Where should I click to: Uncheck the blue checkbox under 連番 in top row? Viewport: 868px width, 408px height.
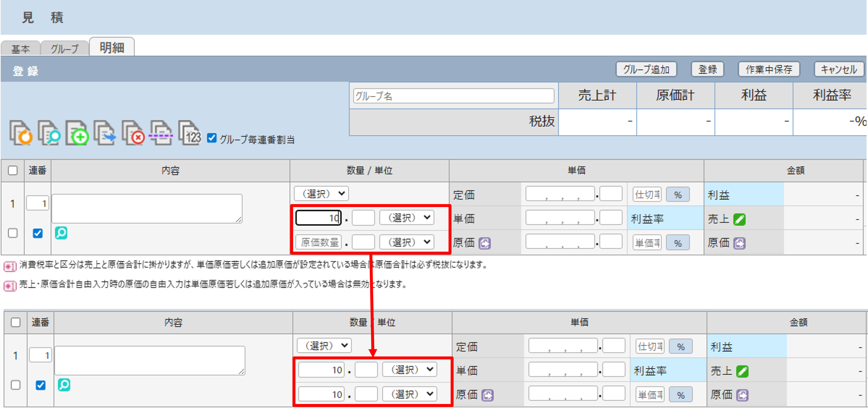[38, 233]
